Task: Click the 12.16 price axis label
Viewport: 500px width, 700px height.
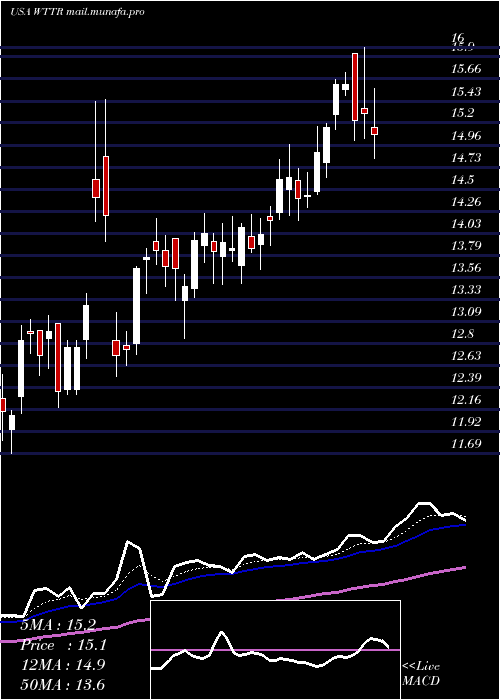Action: pos(467,400)
